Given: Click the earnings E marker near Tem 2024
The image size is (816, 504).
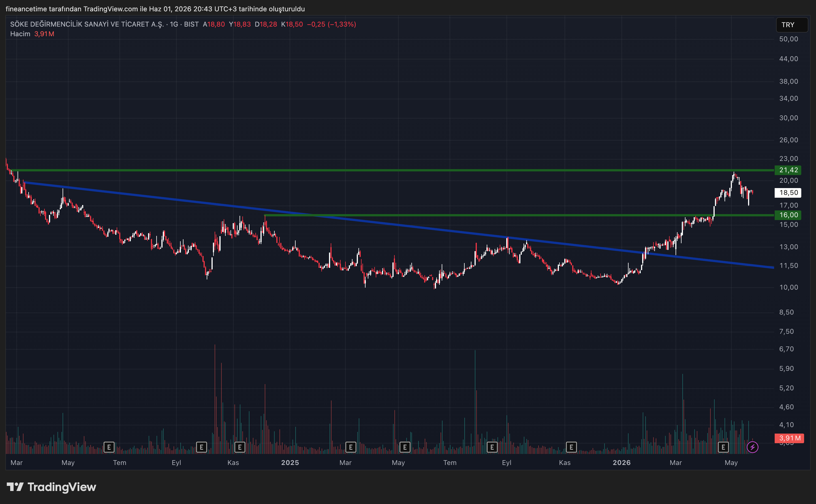Looking at the screenshot, I should tap(109, 447).
